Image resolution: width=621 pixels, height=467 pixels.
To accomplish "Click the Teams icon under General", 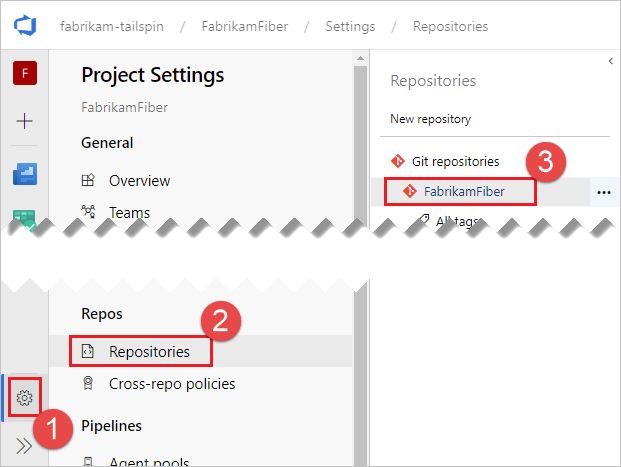I will tap(88, 212).
